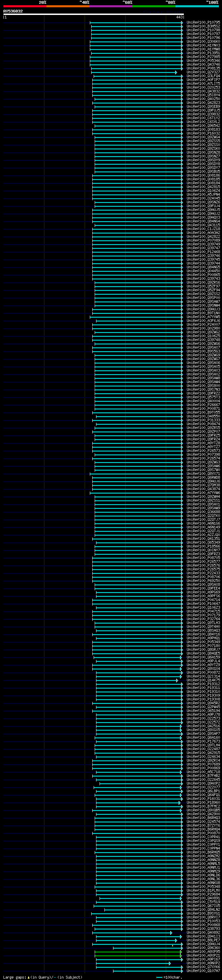Select hit UniRef100_A7LIT5
The width and height of the screenshot is (222, 980).
[203, 84]
